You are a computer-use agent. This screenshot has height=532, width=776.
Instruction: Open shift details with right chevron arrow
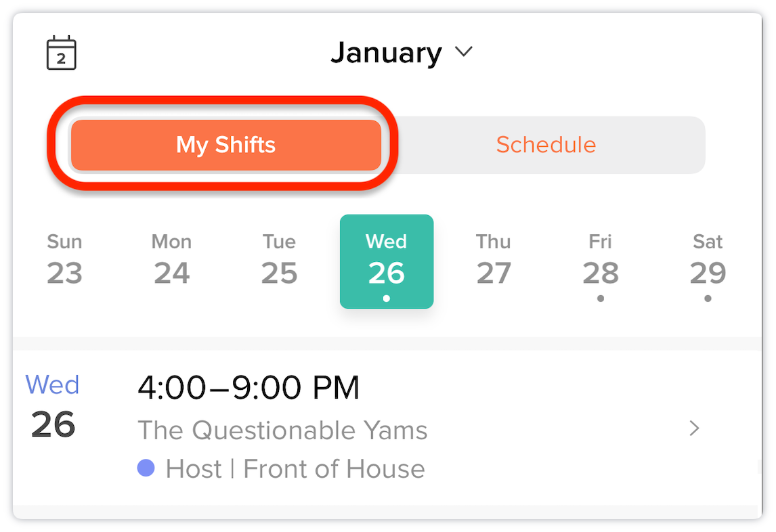[x=694, y=428]
